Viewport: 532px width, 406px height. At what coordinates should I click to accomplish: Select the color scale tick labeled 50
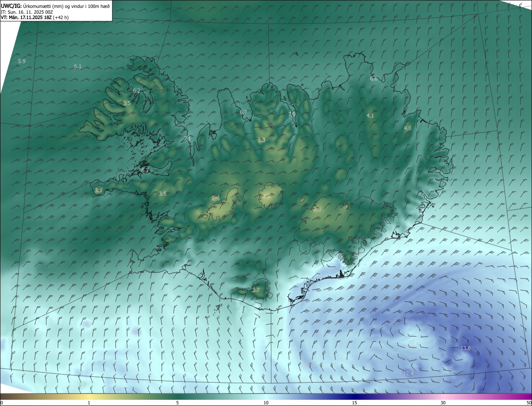coord(529,403)
